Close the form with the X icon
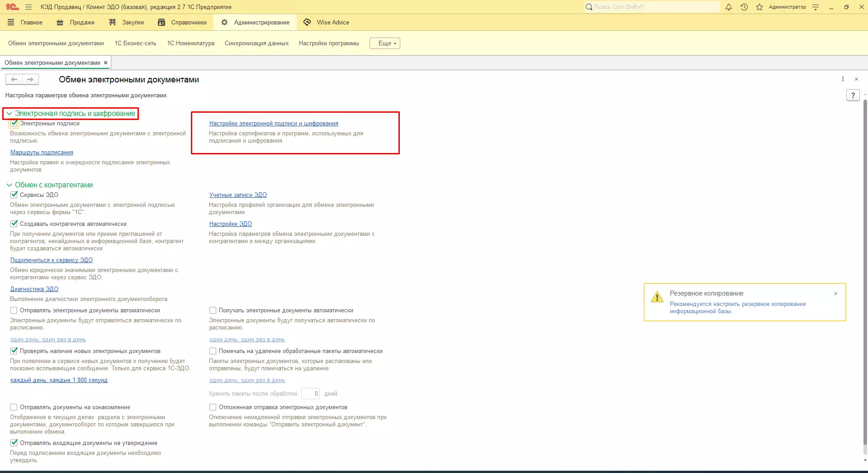 pos(856,79)
